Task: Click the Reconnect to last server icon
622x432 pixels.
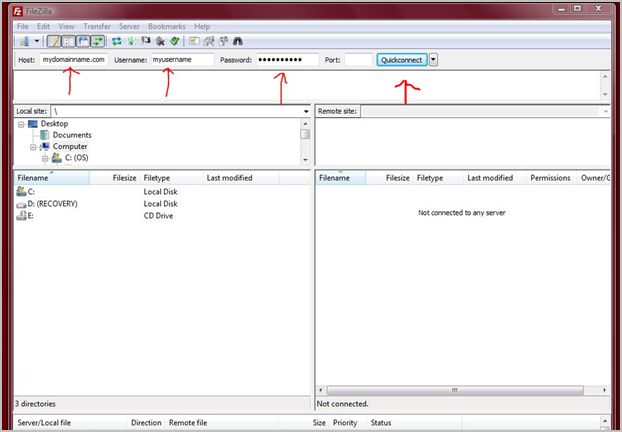Action: pos(174,41)
